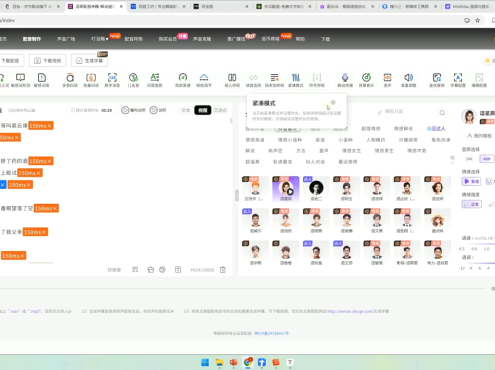The height and width of the screenshot is (370, 495).
Task: Open 我的模板 my templates
Action: 480,136
